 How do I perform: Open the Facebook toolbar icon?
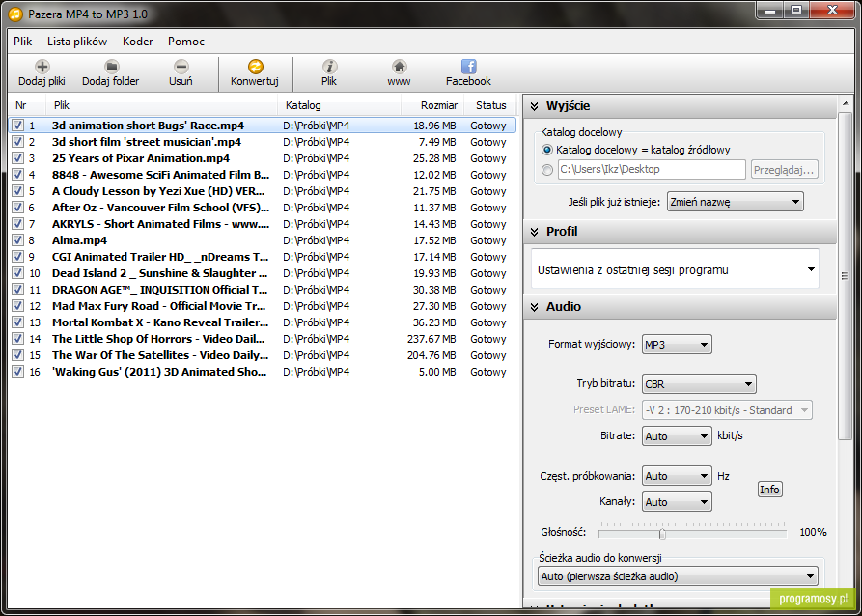click(x=468, y=67)
